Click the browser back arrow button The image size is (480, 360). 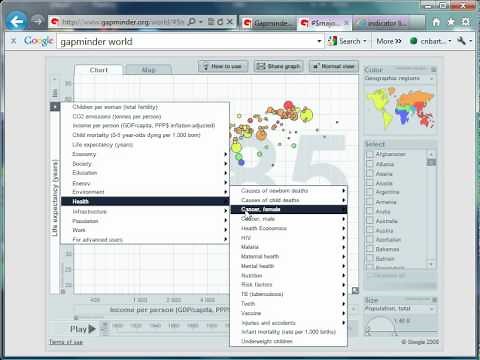[x=17, y=22]
